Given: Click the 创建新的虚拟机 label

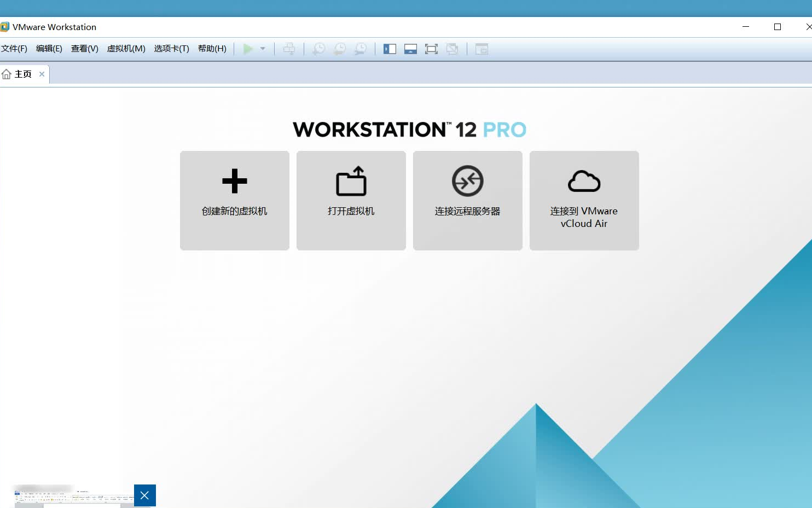Looking at the screenshot, I should click(235, 211).
